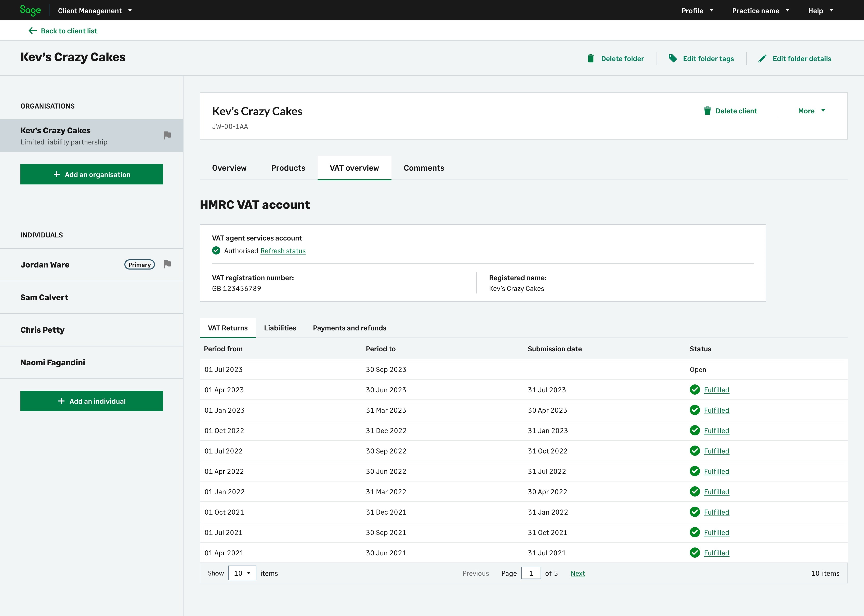Switch to the Liabilities tab
Image resolution: width=864 pixels, height=616 pixels.
(280, 328)
